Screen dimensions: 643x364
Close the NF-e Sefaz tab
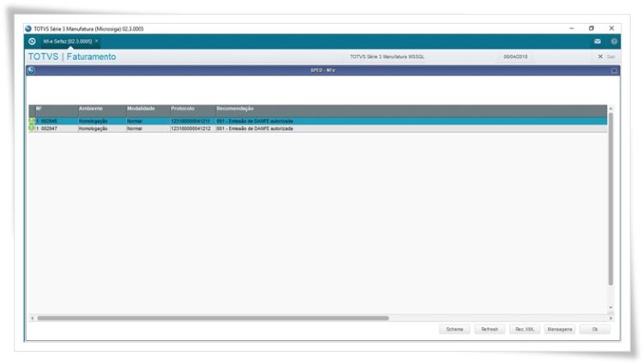[x=97, y=41]
